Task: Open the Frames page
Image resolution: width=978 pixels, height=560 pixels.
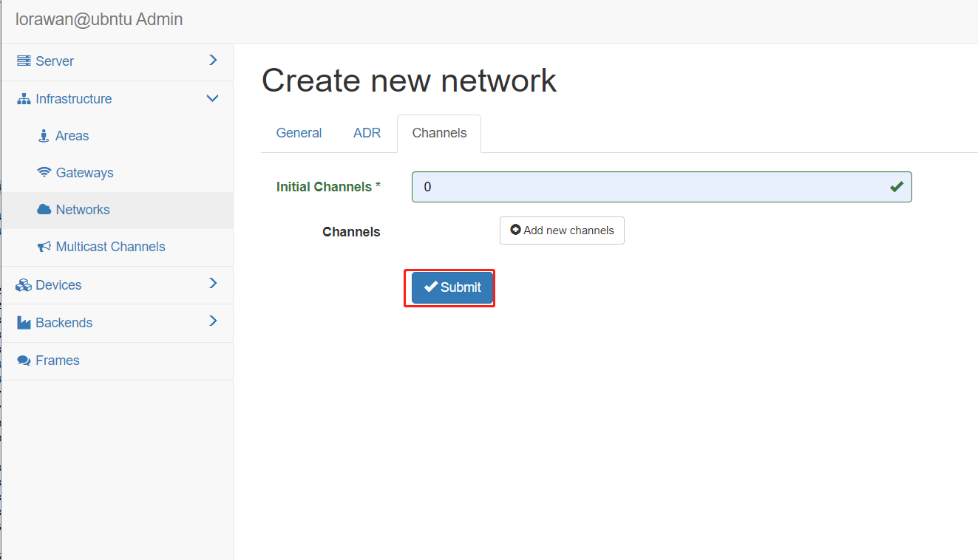Action: point(58,361)
